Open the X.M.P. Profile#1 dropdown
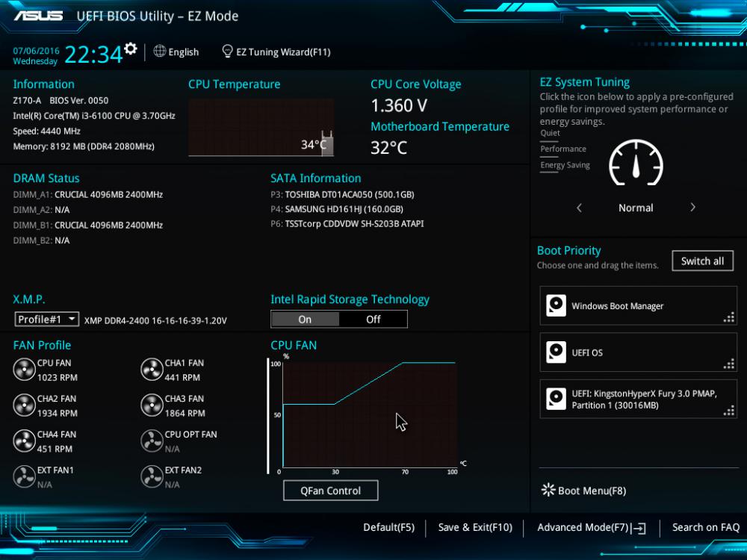Screen dimensions: 747x560 click(x=46, y=320)
